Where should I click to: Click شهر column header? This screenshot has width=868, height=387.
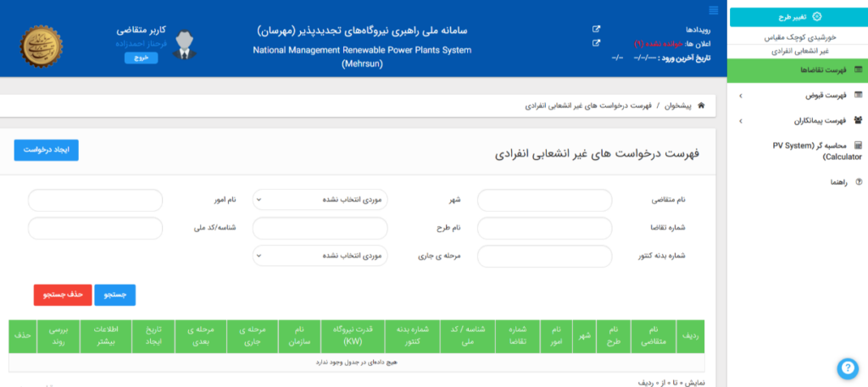(585, 336)
